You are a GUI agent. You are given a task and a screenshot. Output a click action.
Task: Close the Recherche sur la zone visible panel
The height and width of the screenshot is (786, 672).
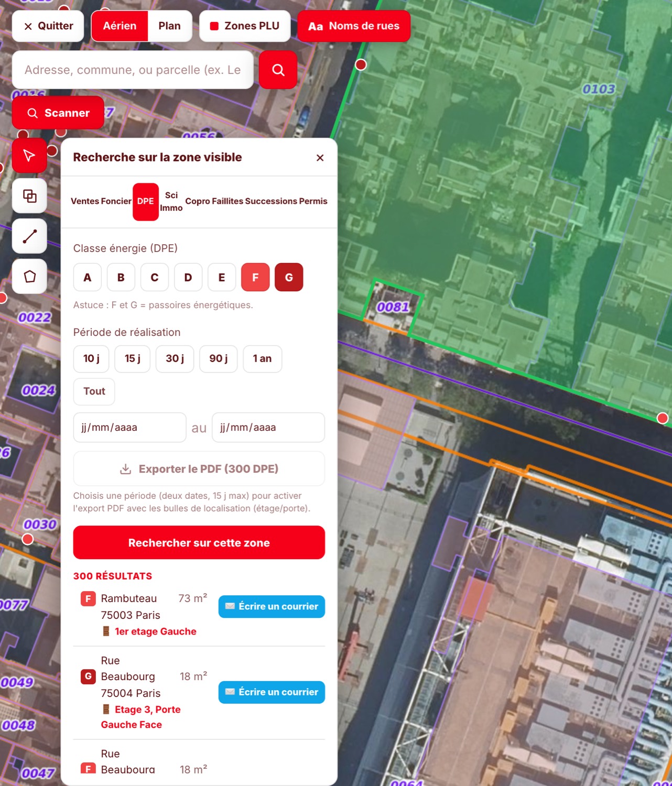[x=320, y=158]
